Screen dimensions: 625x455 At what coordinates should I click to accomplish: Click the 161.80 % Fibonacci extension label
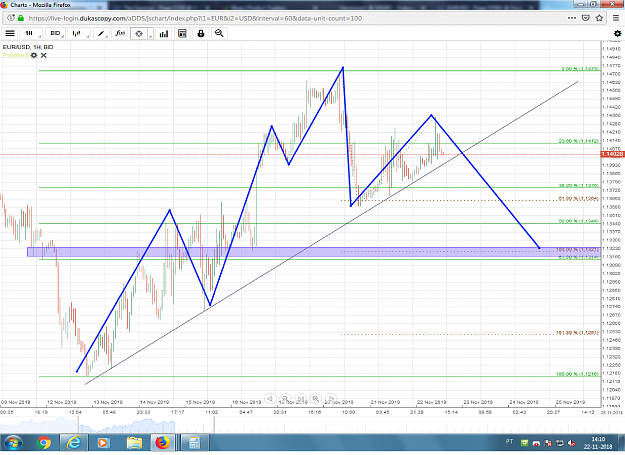coord(577,333)
